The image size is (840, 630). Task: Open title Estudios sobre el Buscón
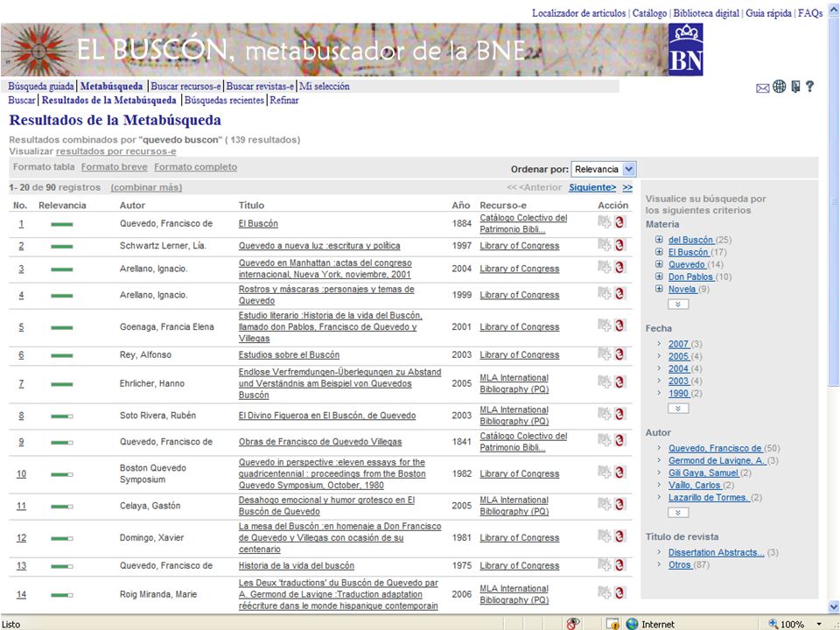click(x=289, y=354)
